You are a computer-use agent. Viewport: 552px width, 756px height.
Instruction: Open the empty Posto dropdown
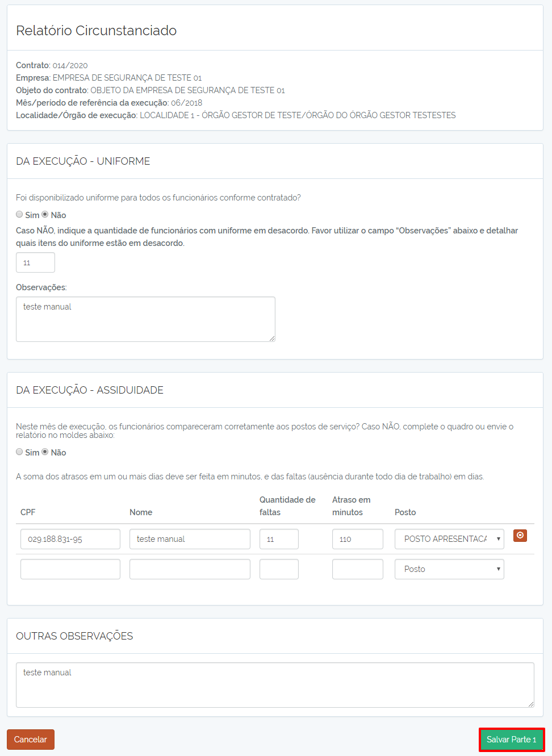pos(449,569)
